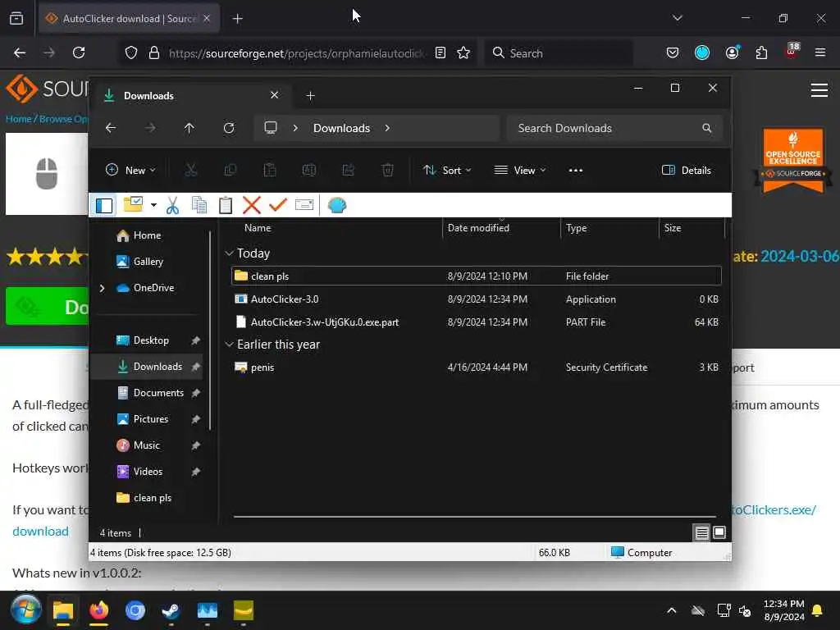Viewport: 840px width, 630px height.
Task: Select the AutoClicker-3.0 application file
Action: coord(477,299)
